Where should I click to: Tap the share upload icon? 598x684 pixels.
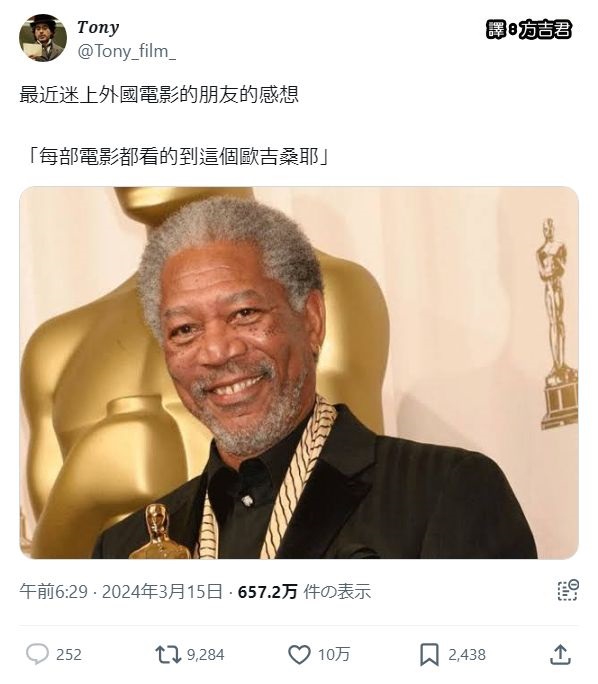tap(560, 654)
